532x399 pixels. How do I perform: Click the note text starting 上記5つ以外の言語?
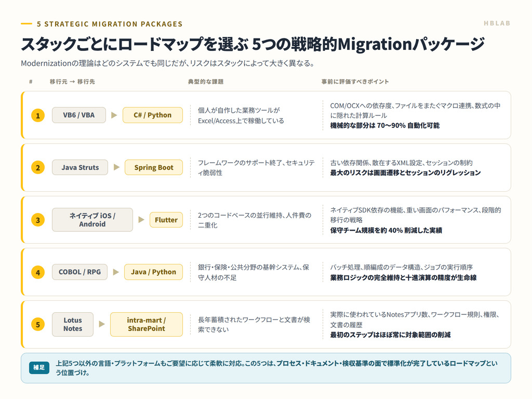pyautogui.click(x=276, y=368)
